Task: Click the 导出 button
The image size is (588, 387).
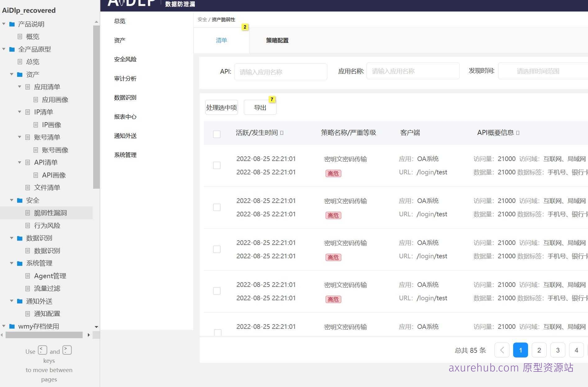Action: click(x=260, y=107)
